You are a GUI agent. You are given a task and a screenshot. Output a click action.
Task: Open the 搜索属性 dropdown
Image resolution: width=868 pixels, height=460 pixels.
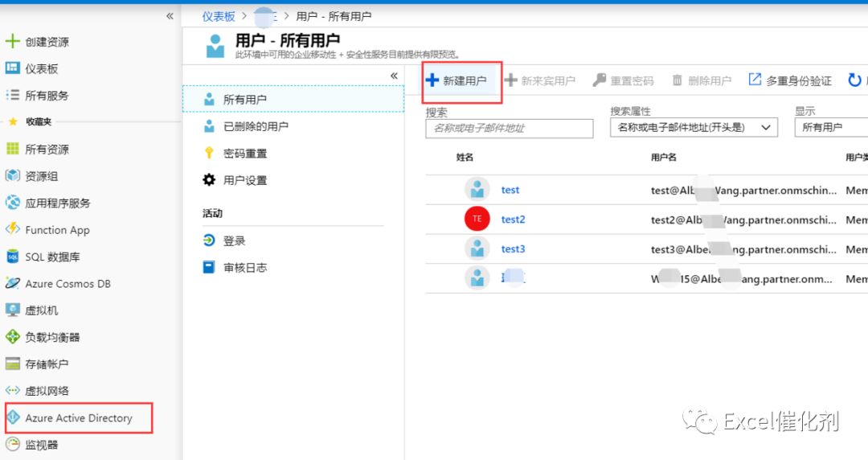pos(694,128)
